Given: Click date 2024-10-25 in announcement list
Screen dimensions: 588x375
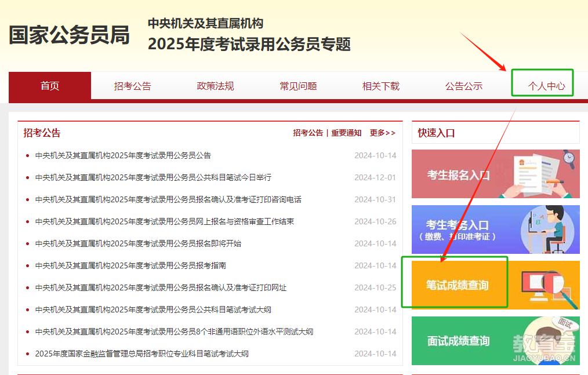Looking at the screenshot, I should click(375, 287).
